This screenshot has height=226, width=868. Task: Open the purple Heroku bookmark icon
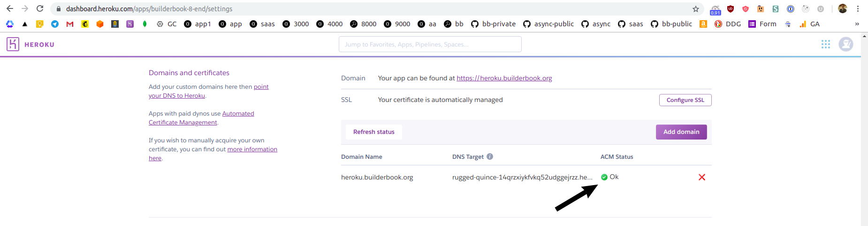click(x=130, y=24)
